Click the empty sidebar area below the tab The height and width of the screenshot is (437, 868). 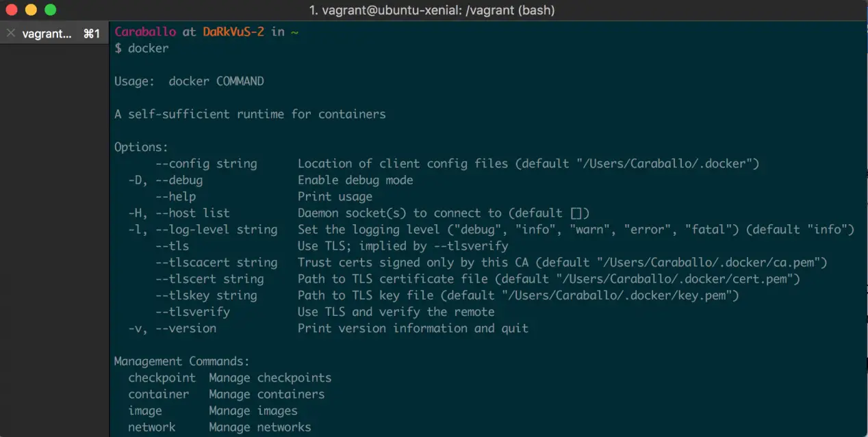tap(55, 239)
